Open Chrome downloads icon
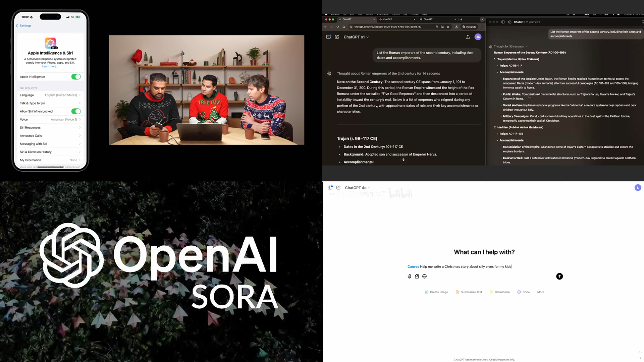This screenshot has height=362, width=644. click(x=457, y=27)
